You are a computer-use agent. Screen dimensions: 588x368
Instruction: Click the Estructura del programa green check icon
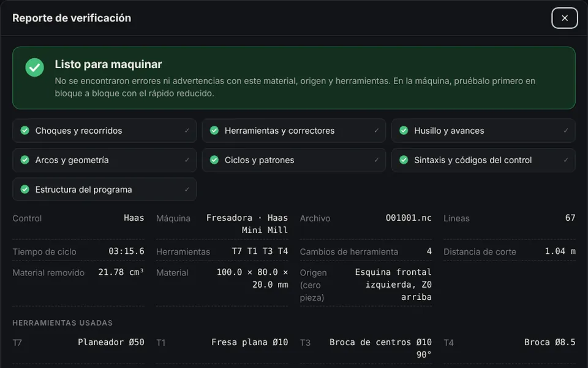point(24,190)
